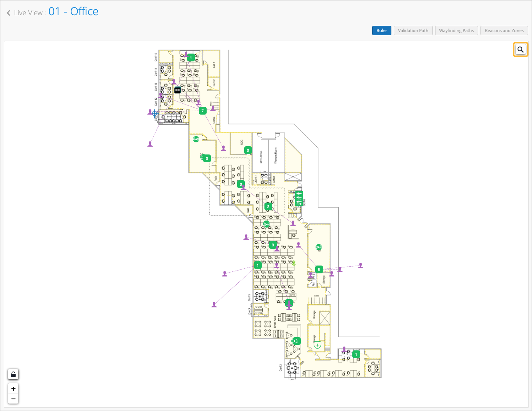Click the map search magnifier icon

point(520,50)
